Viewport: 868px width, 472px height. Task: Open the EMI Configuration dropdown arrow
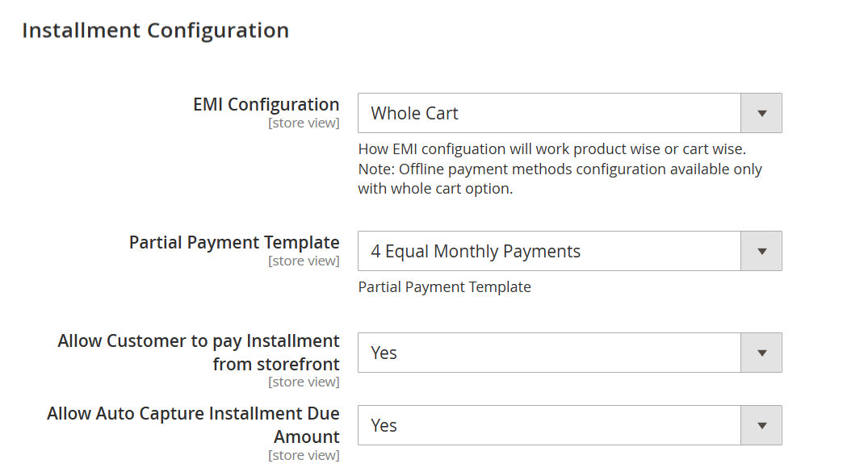(x=761, y=113)
